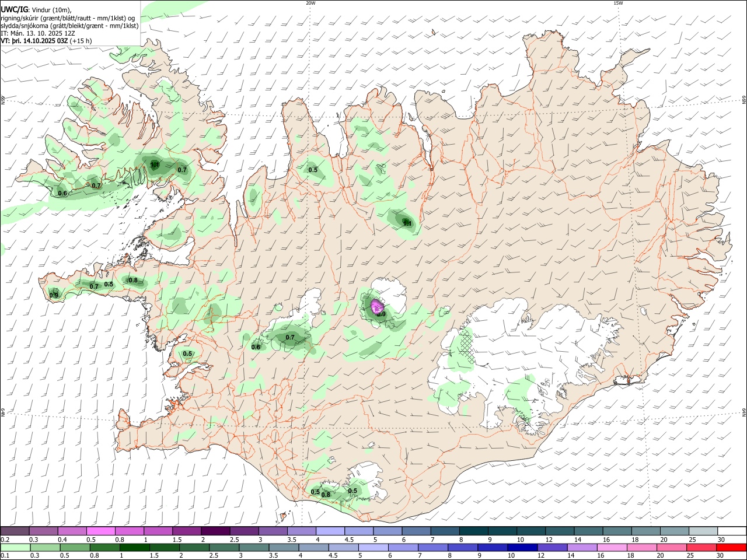This screenshot has width=747, height=560.
Task: Click the white 30 swatch on snow scale
Action: [732, 531]
